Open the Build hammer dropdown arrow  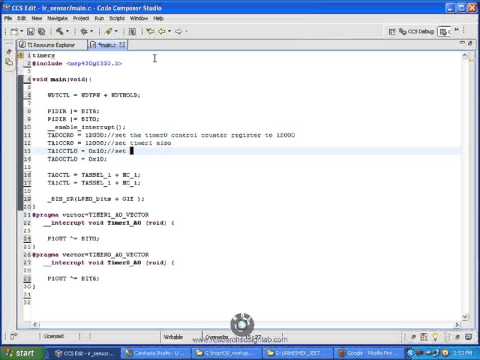click(x=67, y=31)
